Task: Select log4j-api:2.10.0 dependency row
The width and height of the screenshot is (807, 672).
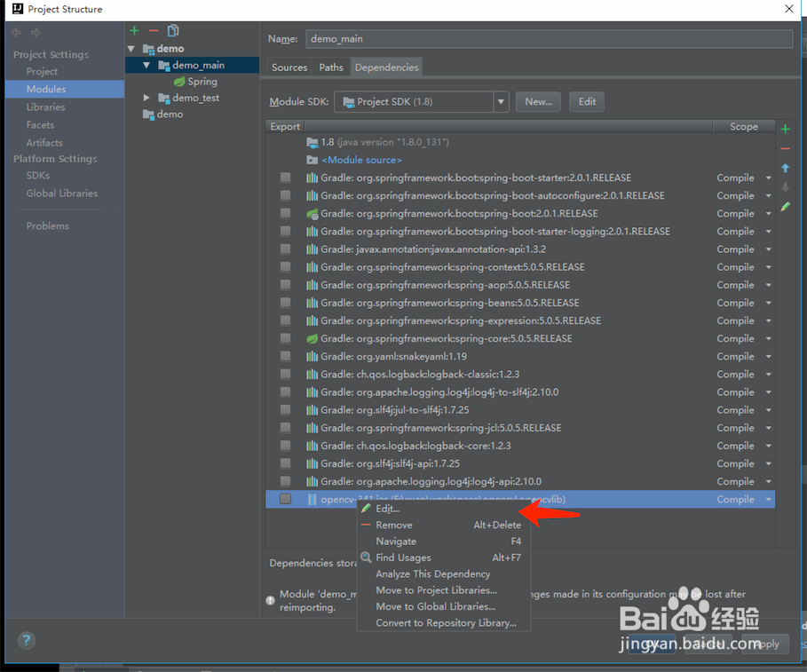Action: point(520,482)
